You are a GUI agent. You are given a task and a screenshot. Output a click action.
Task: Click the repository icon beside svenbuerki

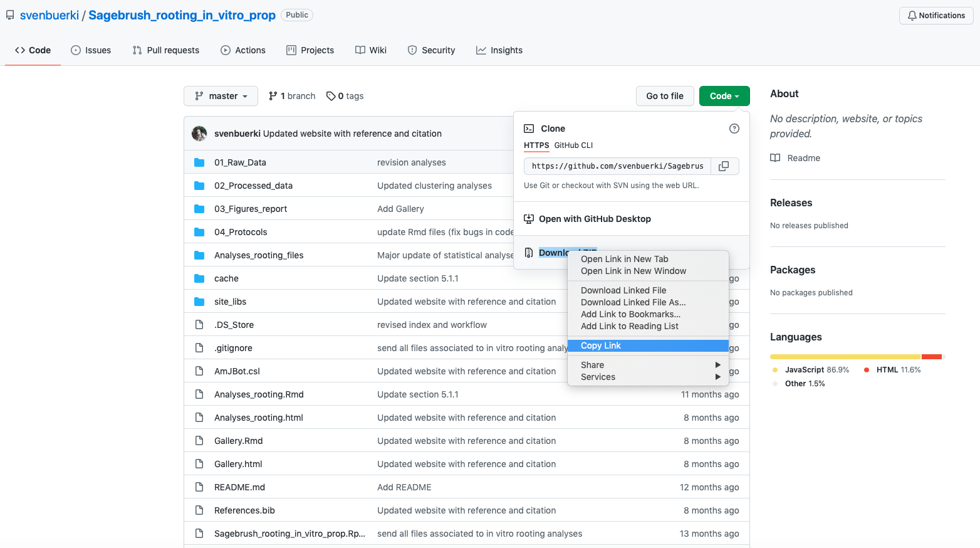pos(10,15)
